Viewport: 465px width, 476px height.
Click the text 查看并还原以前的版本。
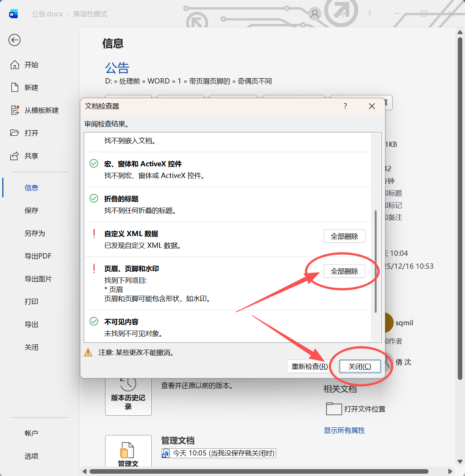pos(197,386)
